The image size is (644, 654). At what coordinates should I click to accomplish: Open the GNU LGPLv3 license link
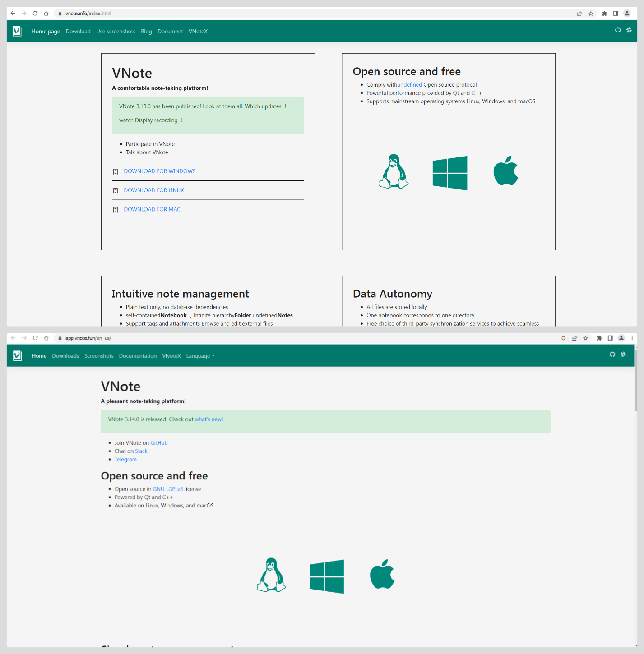click(x=167, y=489)
